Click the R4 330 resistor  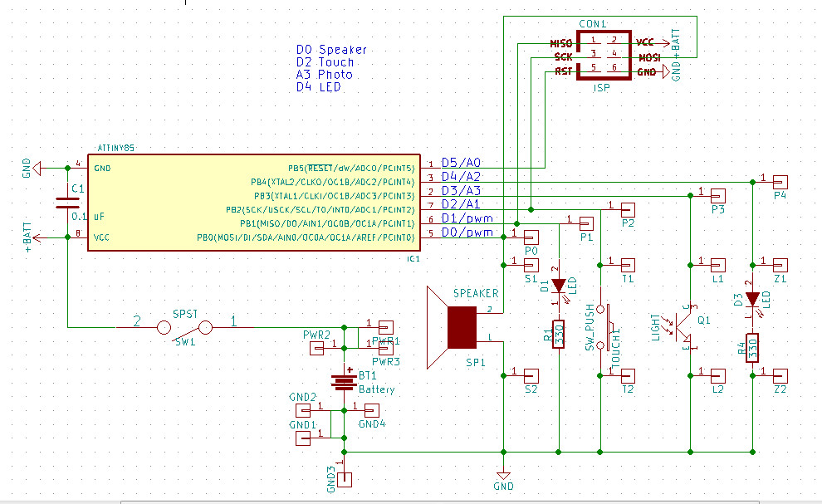point(753,348)
